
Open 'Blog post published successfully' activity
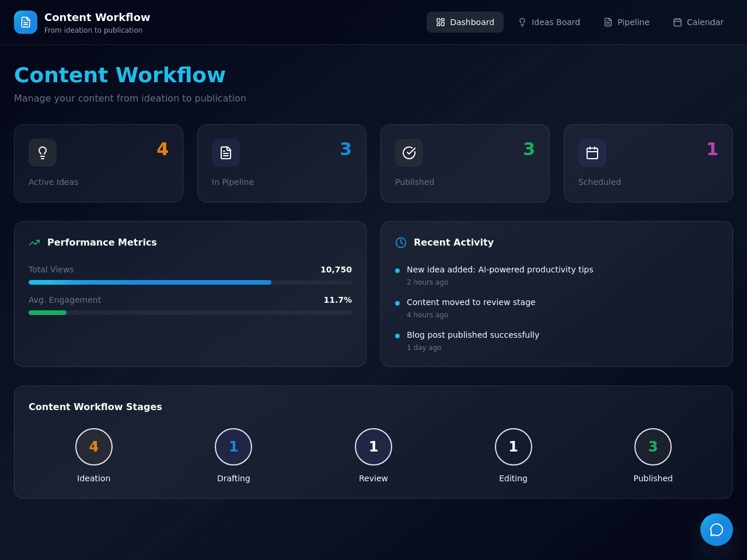point(473,335)
